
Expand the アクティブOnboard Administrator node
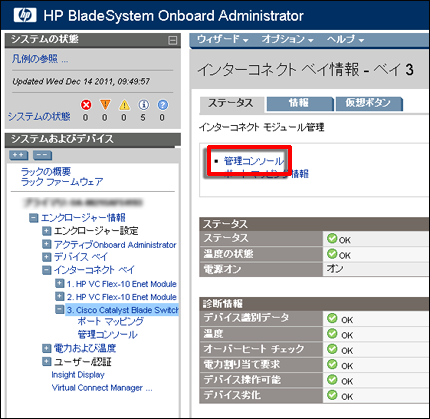(47, 244)
